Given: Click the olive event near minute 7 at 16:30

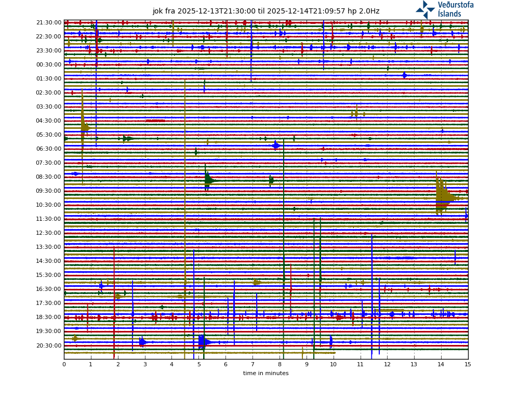Looking at the screenshot, I should (x=257, y=283).
